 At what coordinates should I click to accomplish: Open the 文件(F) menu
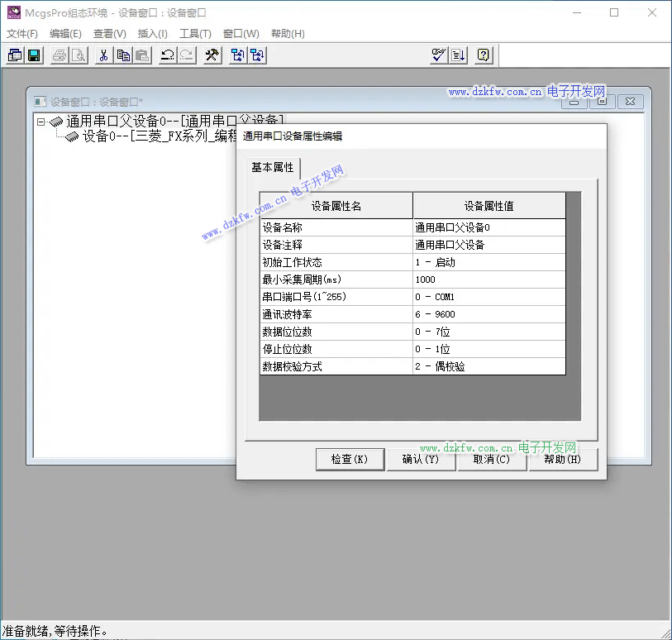pyautogui.click(x=22, y=34)
